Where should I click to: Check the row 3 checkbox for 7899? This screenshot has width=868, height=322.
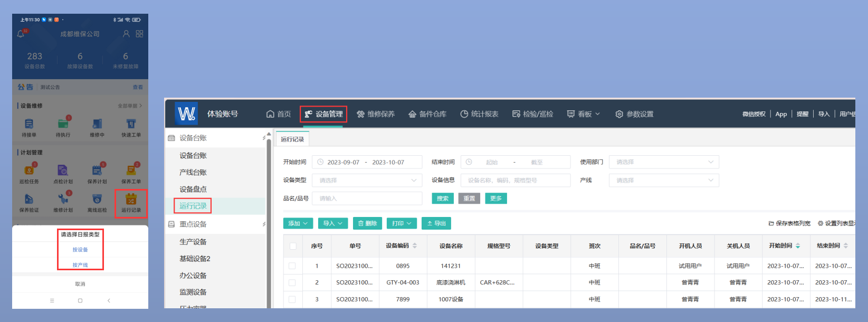coord(292,299)
